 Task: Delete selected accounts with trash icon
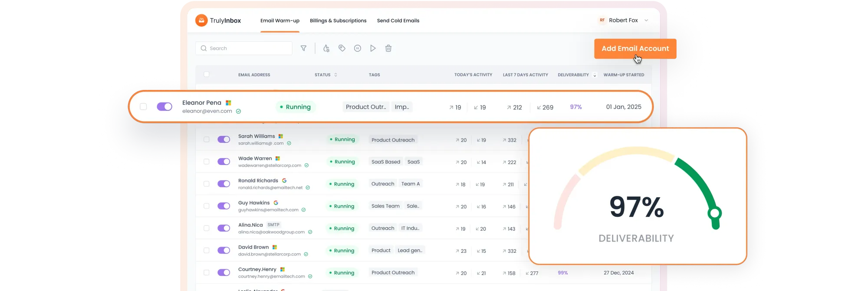388,48
